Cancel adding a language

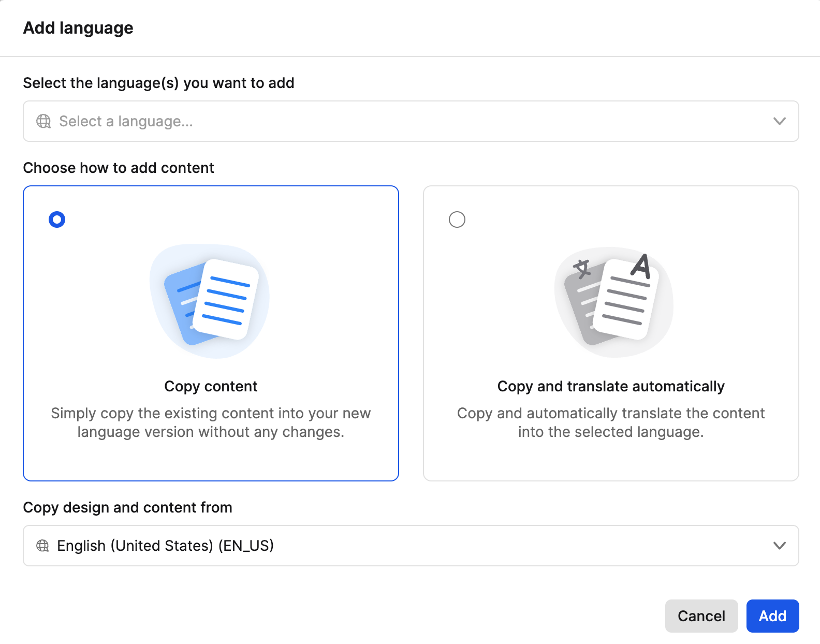point(701,616)
